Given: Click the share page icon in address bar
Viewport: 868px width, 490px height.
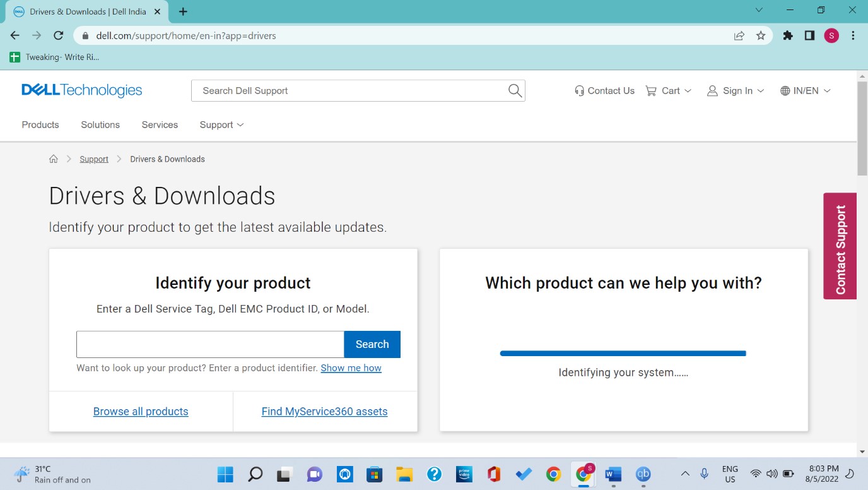Looking at the screenshot, I should 739,36.
